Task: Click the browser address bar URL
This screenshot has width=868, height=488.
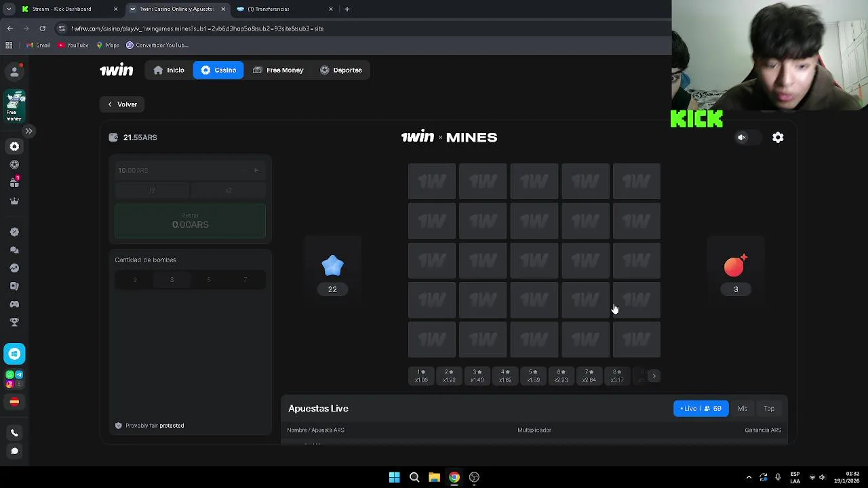Action: tap(197, 28)
